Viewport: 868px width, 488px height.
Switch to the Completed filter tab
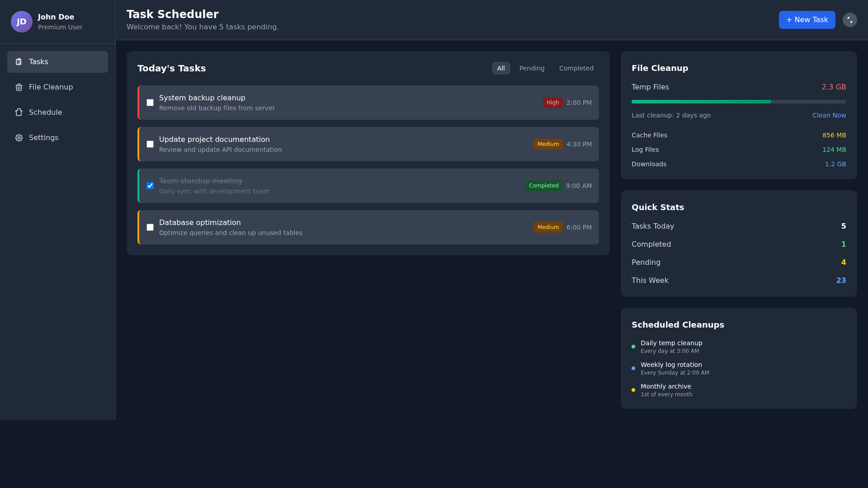[x=576, y=68]
